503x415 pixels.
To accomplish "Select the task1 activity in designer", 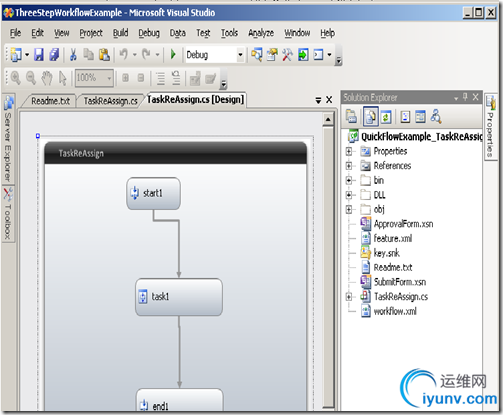I will pyautogui.click(x=179, y=297).
